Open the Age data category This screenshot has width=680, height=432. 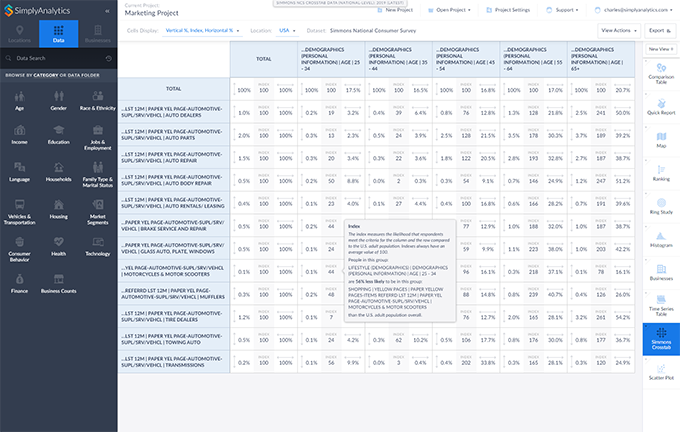tap(20, 98)
